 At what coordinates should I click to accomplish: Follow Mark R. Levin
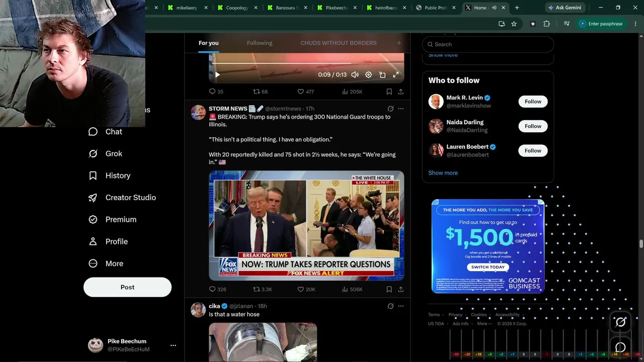[533, 102]
